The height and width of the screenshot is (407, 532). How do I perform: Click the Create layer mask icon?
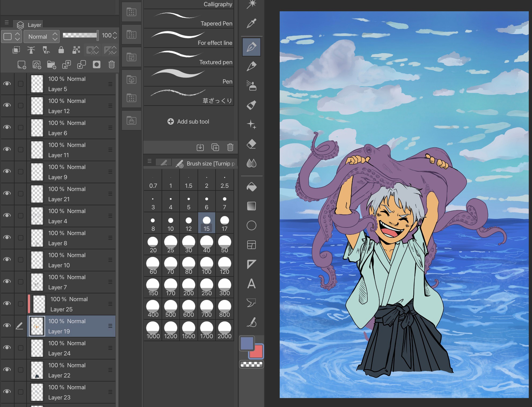coord(97,64)
